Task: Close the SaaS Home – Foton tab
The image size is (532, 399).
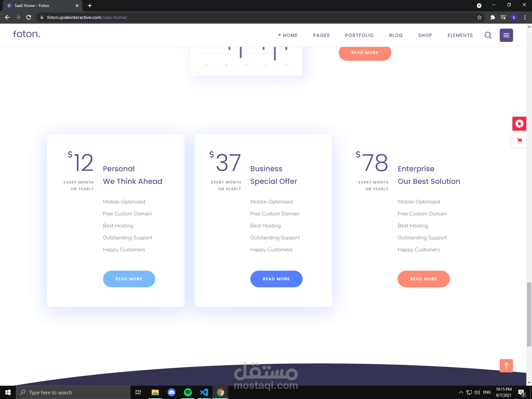Action: (x=77, y=6)
